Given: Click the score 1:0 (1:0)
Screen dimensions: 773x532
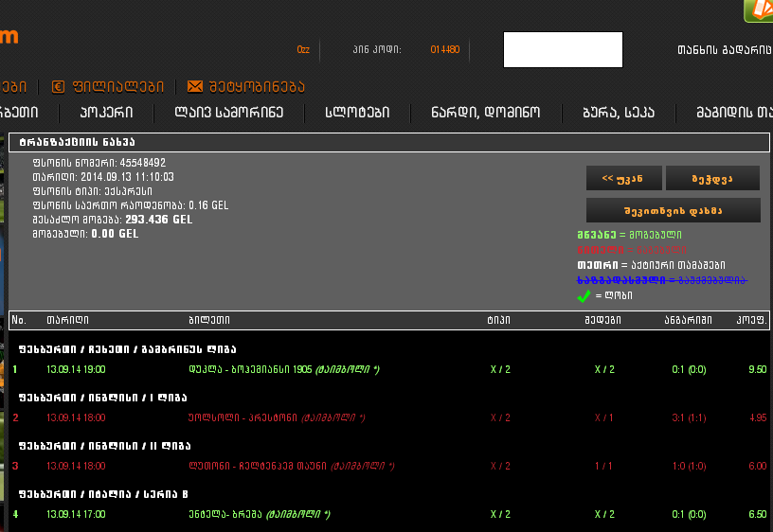Looking at the screenshot, I should click(x=690, y=466).
